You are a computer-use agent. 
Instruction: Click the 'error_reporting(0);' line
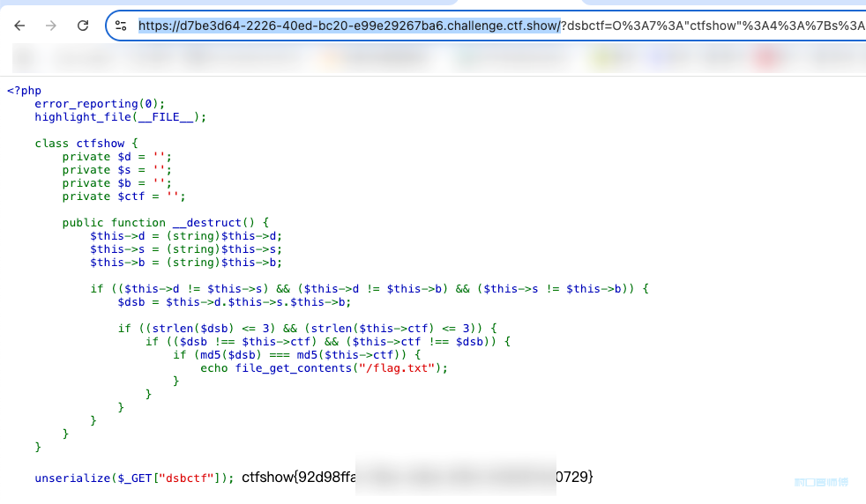100,104
